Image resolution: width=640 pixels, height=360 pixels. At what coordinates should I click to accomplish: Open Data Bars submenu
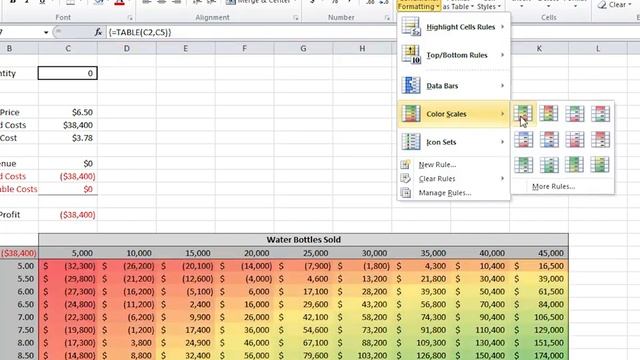click(453, 86)
